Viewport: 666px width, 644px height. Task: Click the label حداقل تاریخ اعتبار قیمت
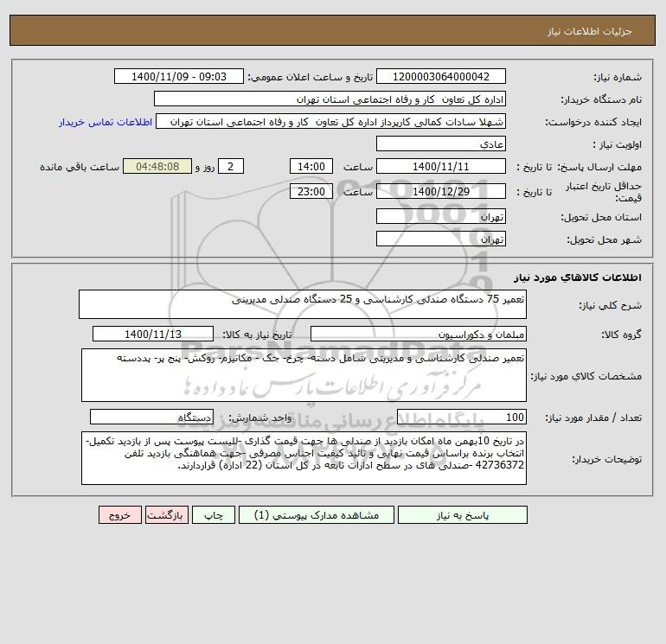[604, 192]
